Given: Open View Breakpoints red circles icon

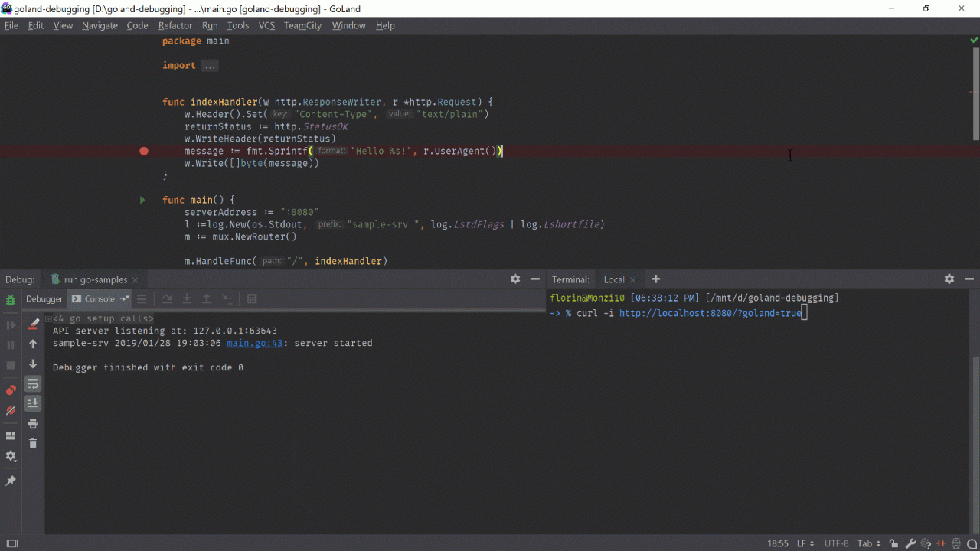Looking at the screenshot, I should pos(11,390).
